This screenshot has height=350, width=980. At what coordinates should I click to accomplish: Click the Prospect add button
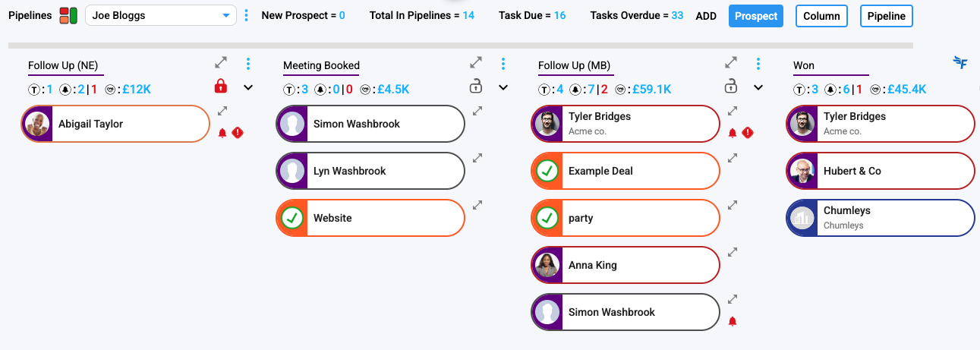(x=756, y=16)
